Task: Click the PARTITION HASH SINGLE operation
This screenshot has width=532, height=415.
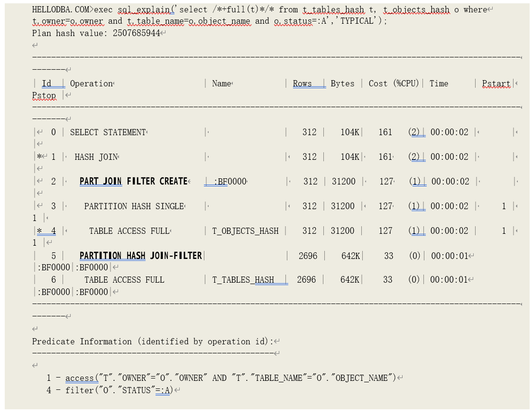Action: pos(134,206)
